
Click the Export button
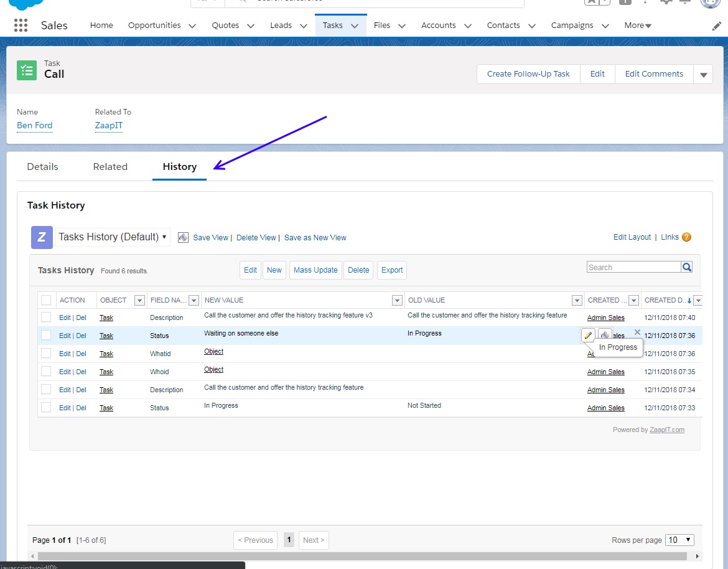(x=392, y=270)
